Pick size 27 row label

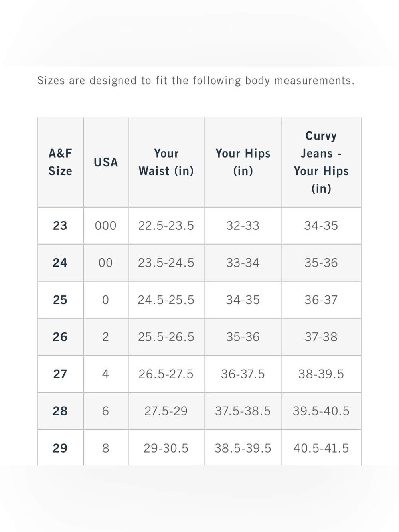[x=60, y=374]
